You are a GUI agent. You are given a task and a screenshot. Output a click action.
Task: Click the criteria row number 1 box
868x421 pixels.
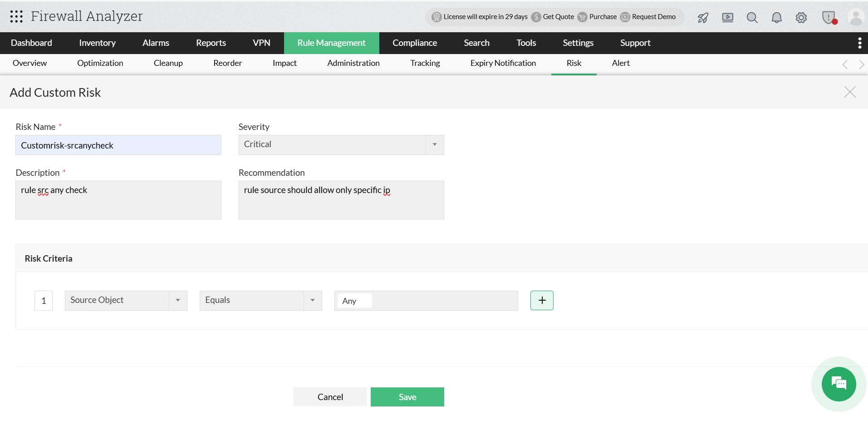44,301
